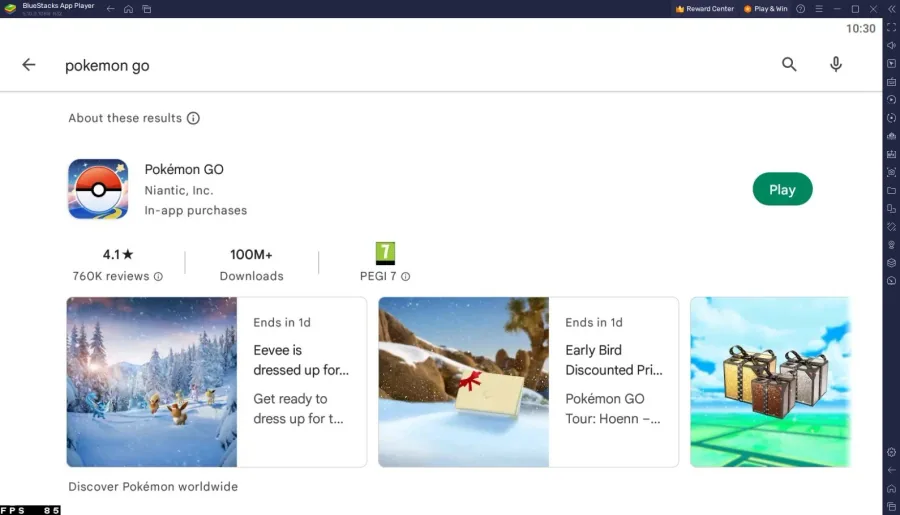The image size is (900, 515).
Task: Open the Pokémon GO title link
Action: pyautogui.click(x=184, y=169)
